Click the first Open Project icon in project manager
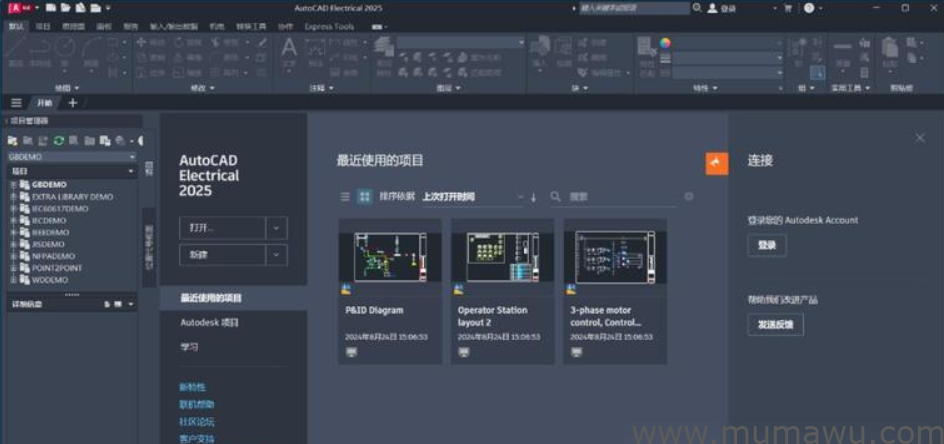The width and height of the screenshot is (944, 444). (x=12, y=140)
